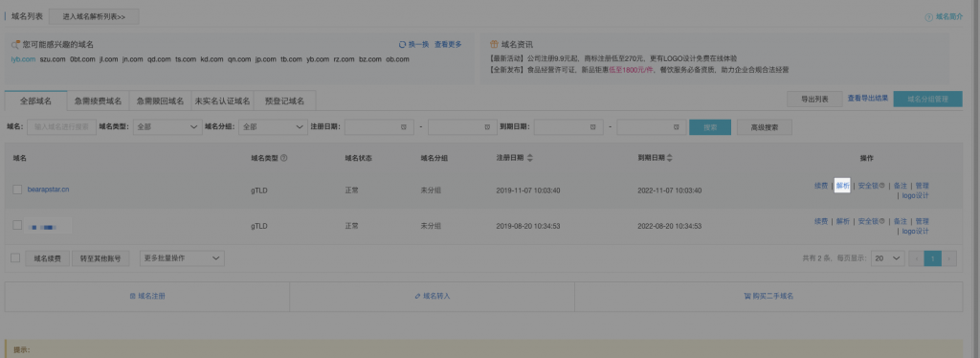Open logo设计 in the 2019-08-20 domain row

tap(915, 232)
